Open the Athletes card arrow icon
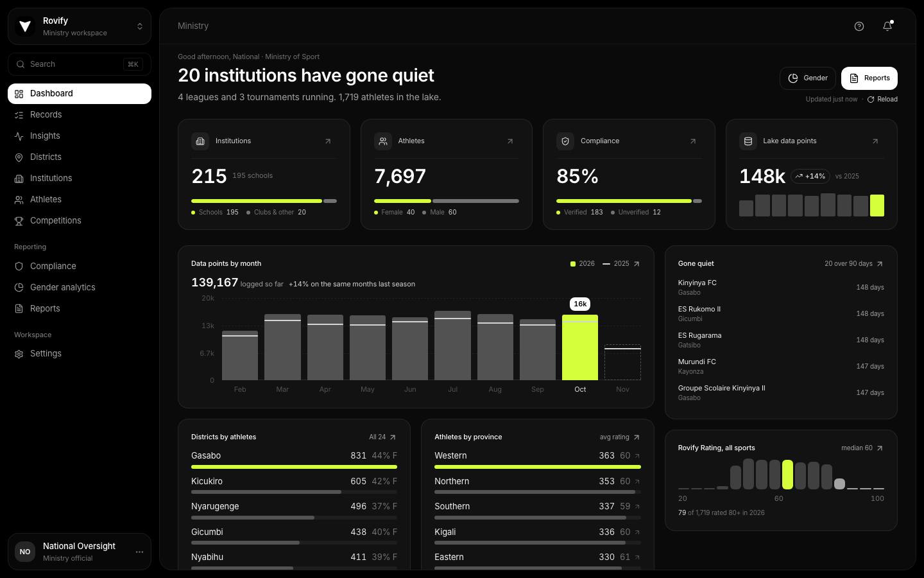 pos(510,141)
